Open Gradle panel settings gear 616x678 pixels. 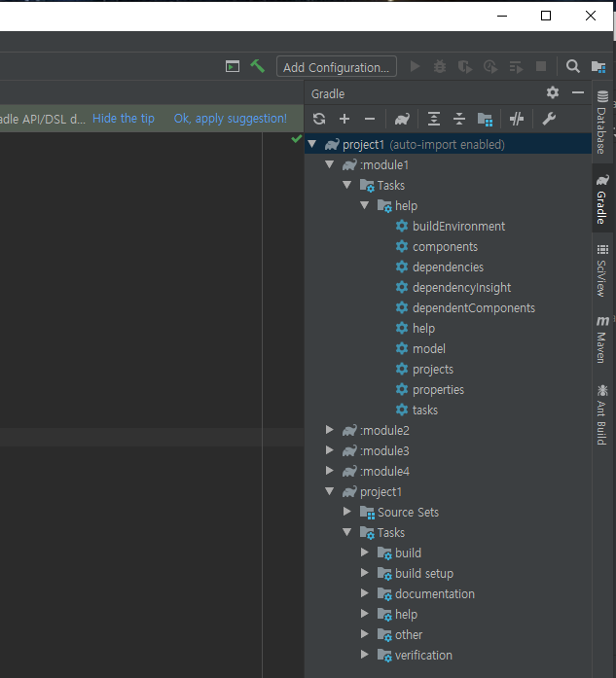(553, 92)
